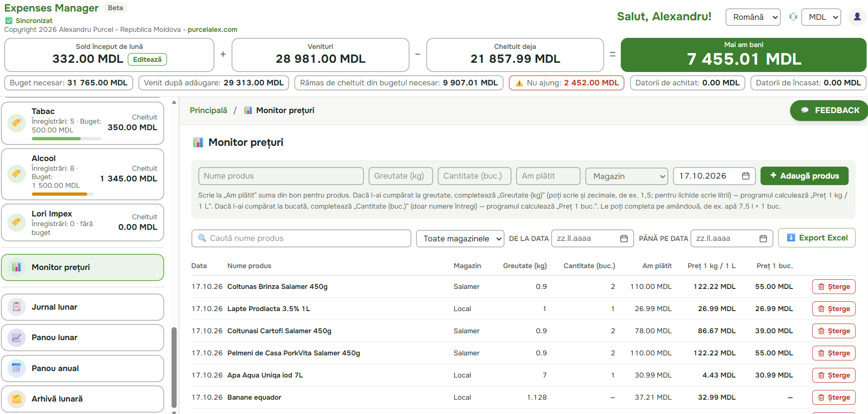
Task: Open the DE LA DATA calendar icon
Action: pos(624,239)
